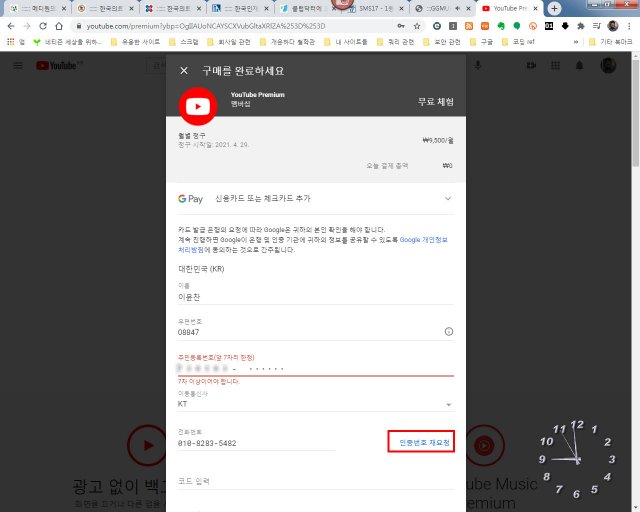
Task: Click the red YouTube Premium logo circle
Action: (198, 106)
